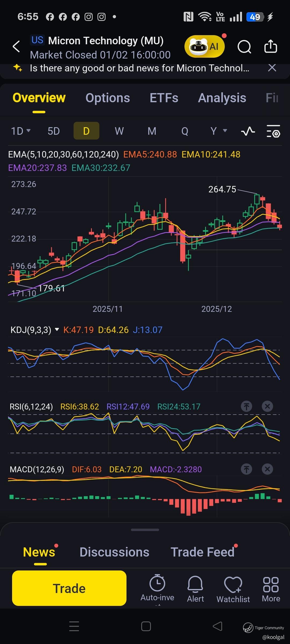Switch to the Options tab
Screen dimensions: 290x644
pyautogui.click(x=108, y=98)
